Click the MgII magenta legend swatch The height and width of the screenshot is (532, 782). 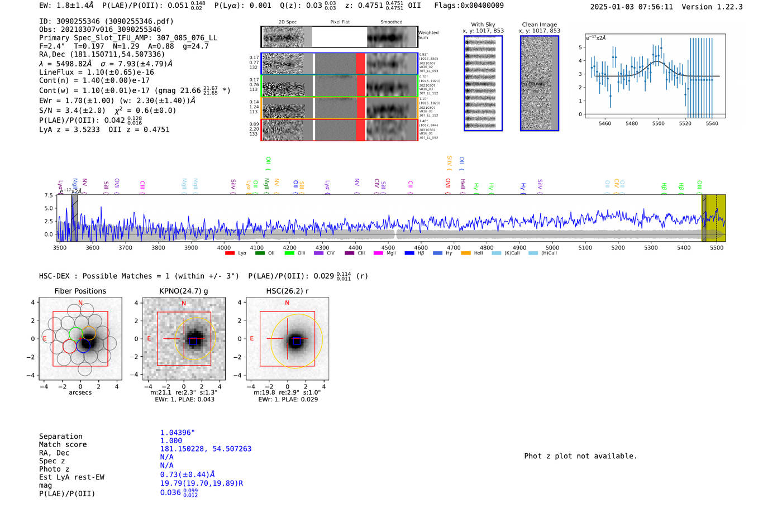click(378, 253)
